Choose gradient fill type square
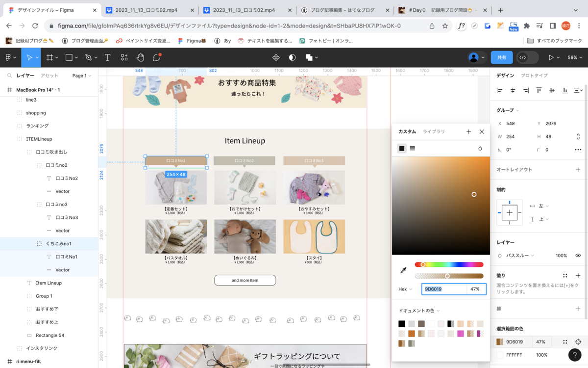 pos(413,148)
